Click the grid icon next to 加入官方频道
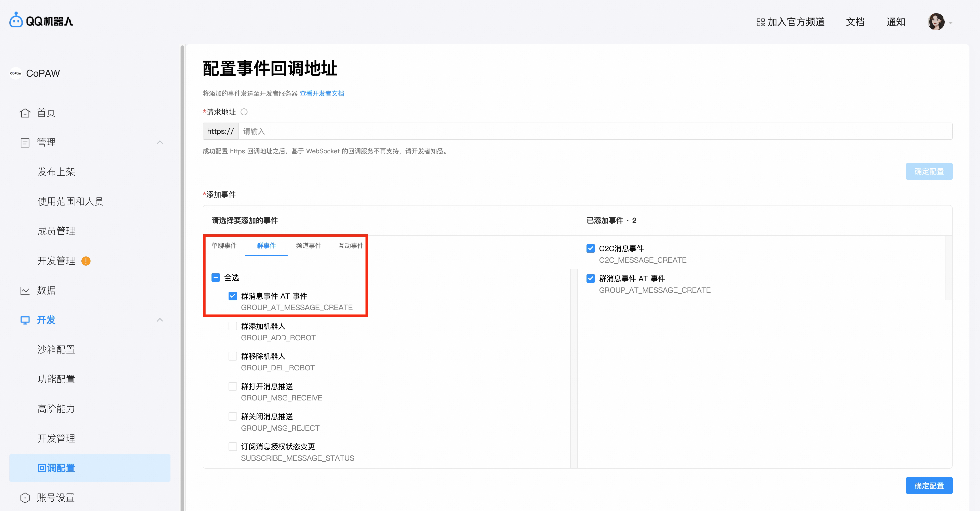The height and width of the screenshot is (511, 980). click(761, 22)
